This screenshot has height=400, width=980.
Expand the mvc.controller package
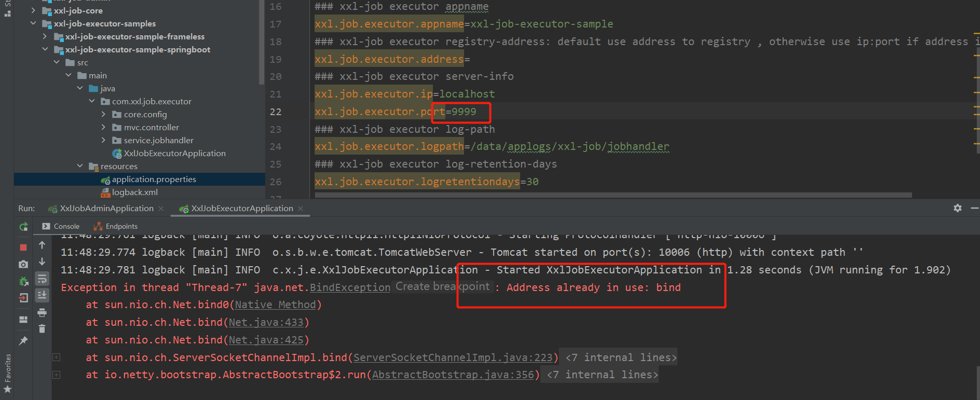(103, 127)
